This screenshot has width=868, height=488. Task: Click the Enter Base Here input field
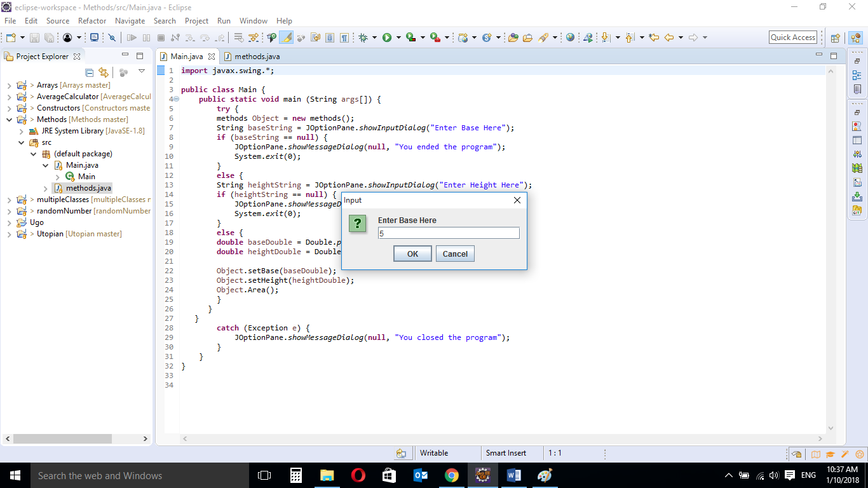[449, 233]
